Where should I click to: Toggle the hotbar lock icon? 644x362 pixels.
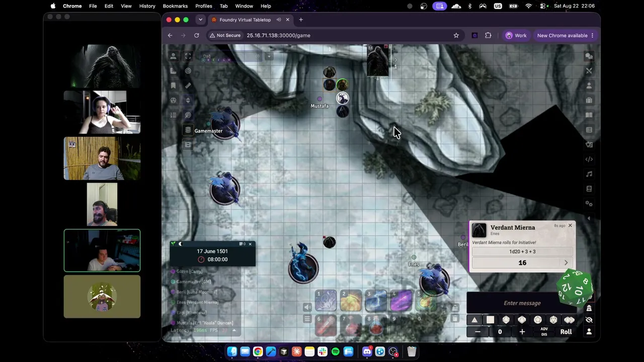click(455, 308)
